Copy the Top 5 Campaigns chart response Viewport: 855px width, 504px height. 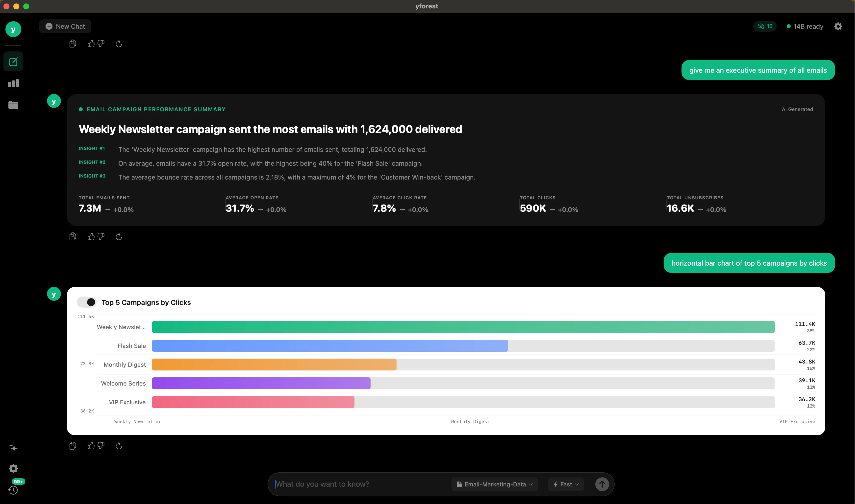[73, 446]
